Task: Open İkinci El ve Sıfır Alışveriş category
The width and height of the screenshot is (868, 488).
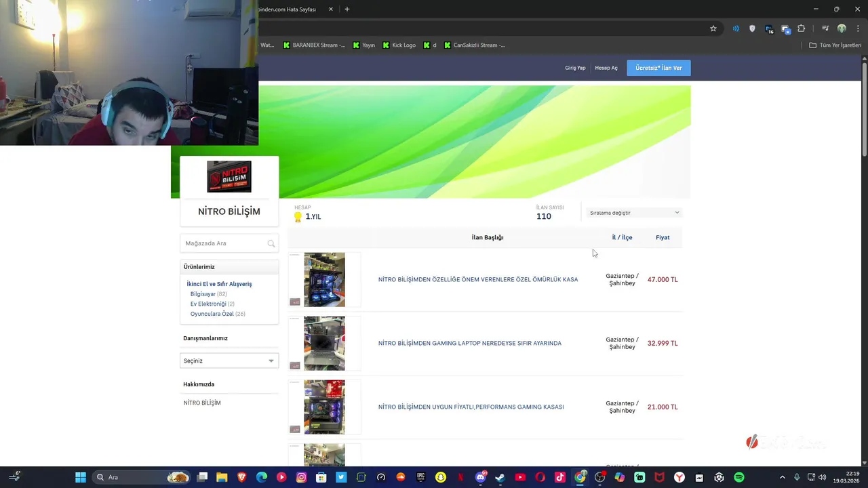Action: [x=219, y=284]
